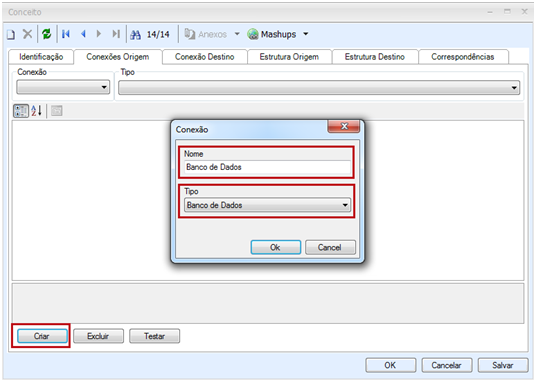Open the Conexão Destino tab
The height and width of the screenshot is (382, 536).
coord(204,57)
